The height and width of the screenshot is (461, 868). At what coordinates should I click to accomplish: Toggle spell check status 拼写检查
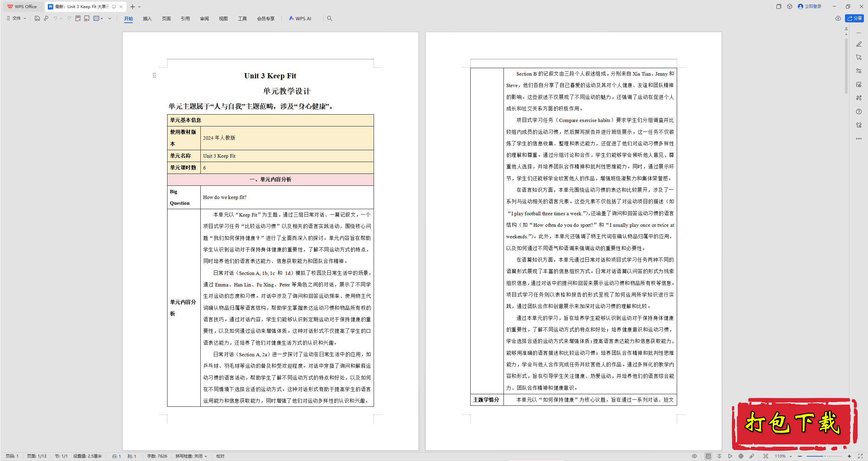click(x=191, y=456)
